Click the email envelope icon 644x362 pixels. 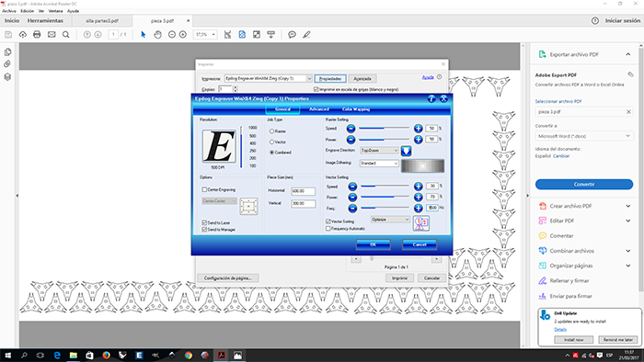[52, 35]
